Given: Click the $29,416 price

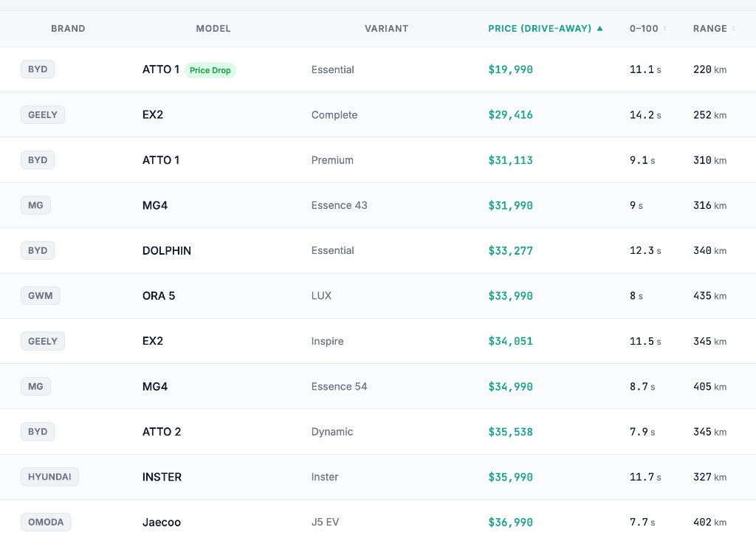Looking at the screenshot, I should [x=510, y=114].
